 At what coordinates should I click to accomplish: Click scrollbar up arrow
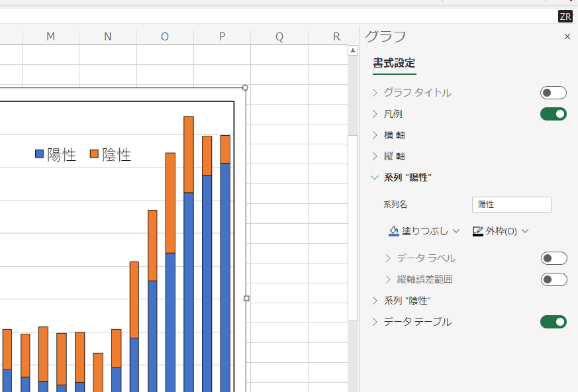click(353, 51)
